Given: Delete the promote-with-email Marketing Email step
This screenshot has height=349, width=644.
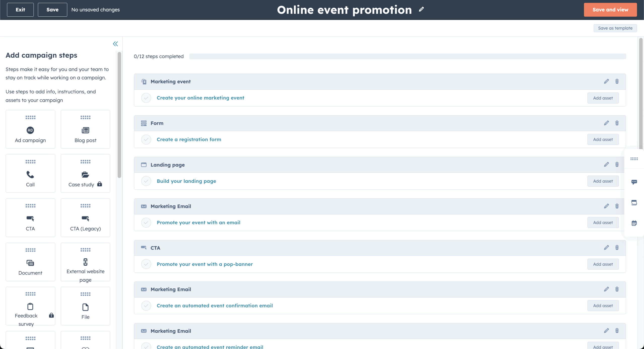Looking at the screenshot, I should (617, 206).
